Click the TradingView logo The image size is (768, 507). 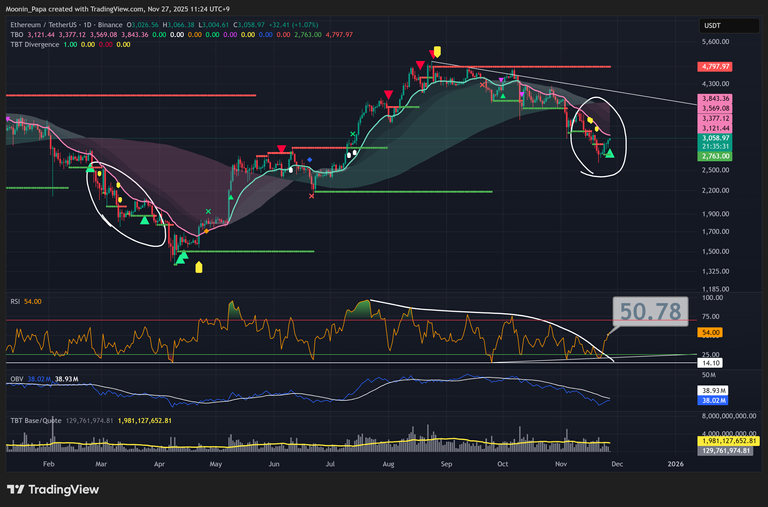(50, 489)
